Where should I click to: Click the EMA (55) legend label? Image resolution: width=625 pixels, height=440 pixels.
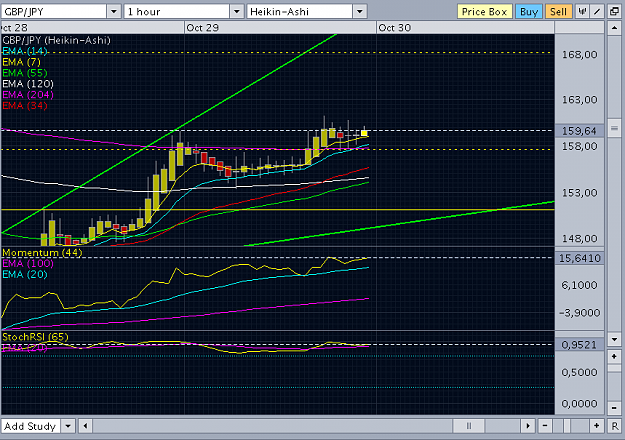coord(25,73)
